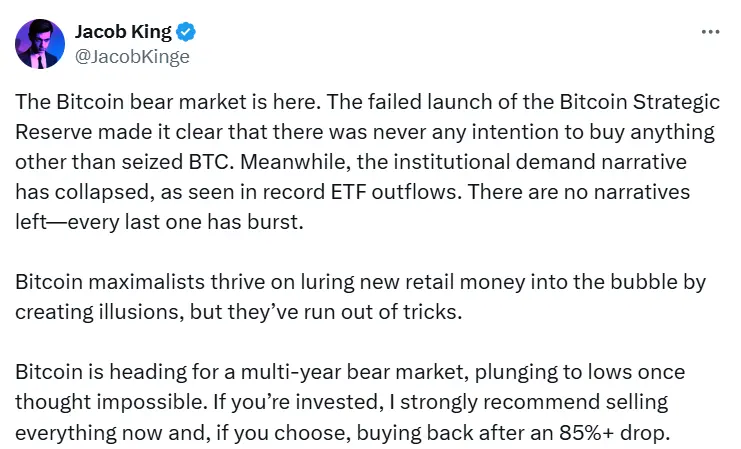Screen dimensions: 741x449
Task: Open the three-dot more options menu
Action: 711,32
